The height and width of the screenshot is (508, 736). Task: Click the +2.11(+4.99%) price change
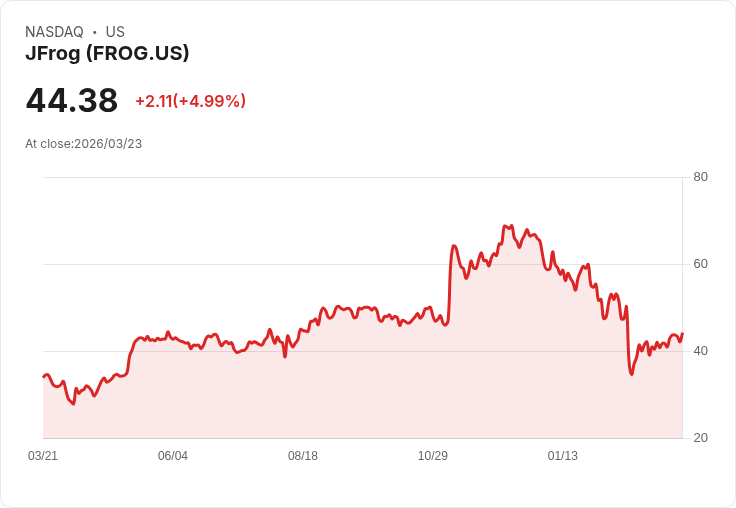tap(190, 101)
